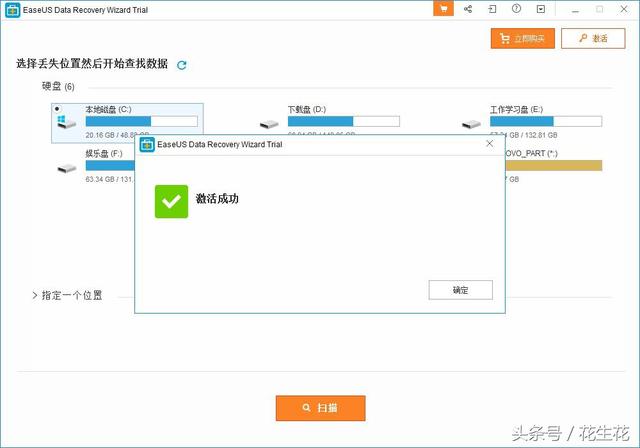Viewport: 640px width, 448px height.
Task: Open the help question mark icon
Action: 516,9
